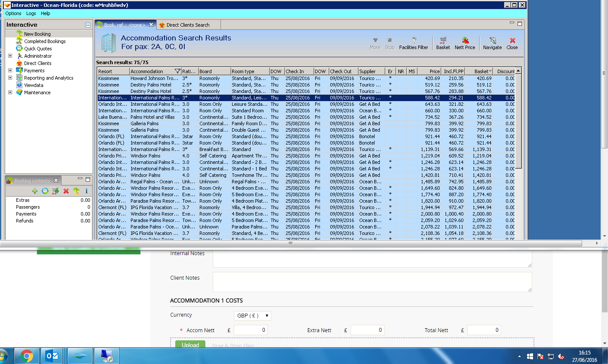The width and height of the screenshot is (608, 364).
Task: Collapse the Interactive panel with minus box
Action: click(x=88, y=25)
